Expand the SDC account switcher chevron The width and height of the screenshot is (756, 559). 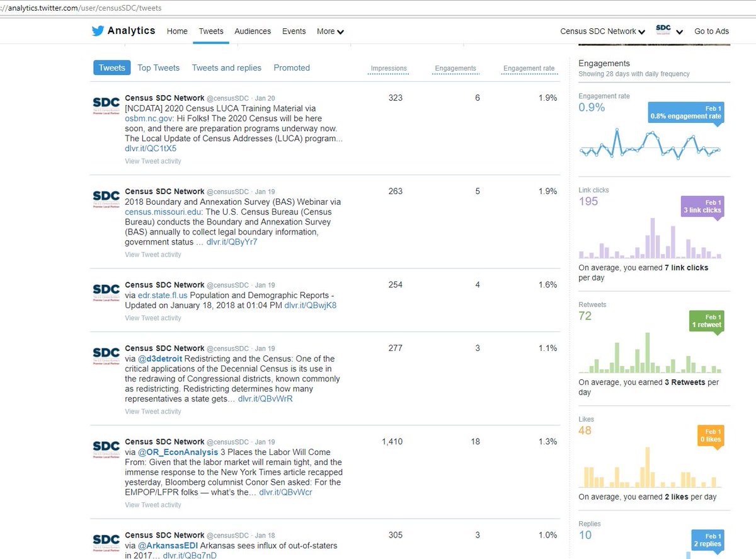(x=679, y=31)
